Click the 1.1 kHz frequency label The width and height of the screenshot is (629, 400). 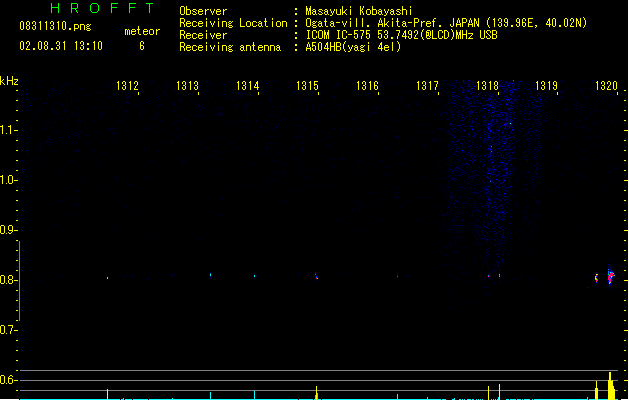[8, 130]
